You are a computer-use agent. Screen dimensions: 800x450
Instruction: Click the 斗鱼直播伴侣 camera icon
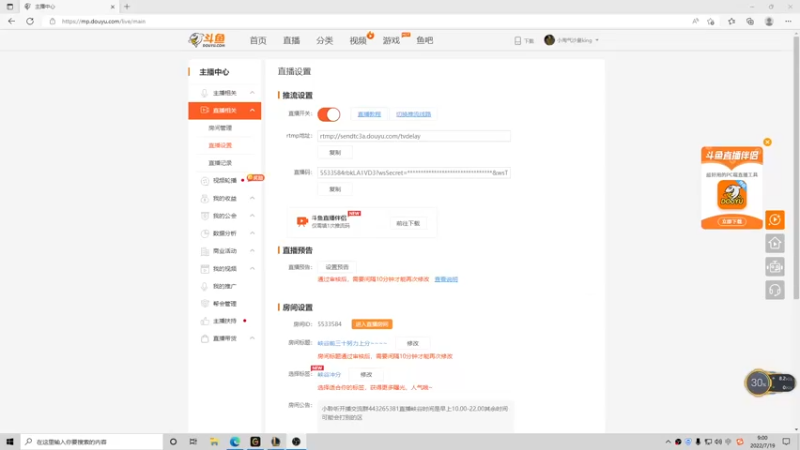point(302,221)
